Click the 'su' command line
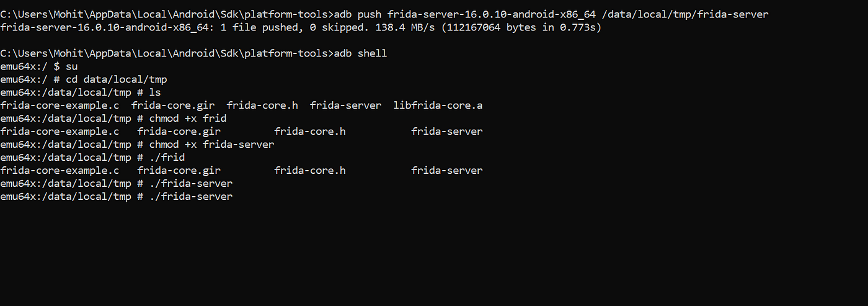The width and height of the screenshot is (868, 306). click(38, 66)
